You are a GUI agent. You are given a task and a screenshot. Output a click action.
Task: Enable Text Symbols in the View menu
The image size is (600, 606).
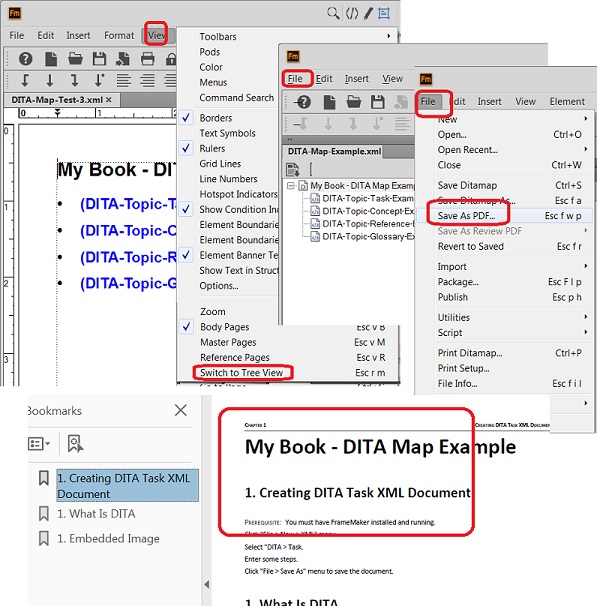pos(227,133)
